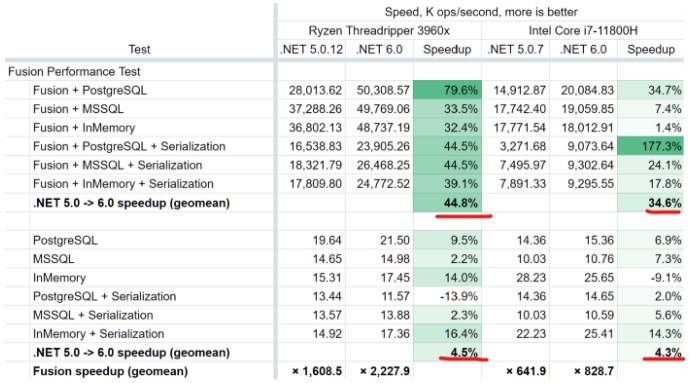Select the Fusion + PostgreSQL row label

pyautogui.click(x=90, y=90)
